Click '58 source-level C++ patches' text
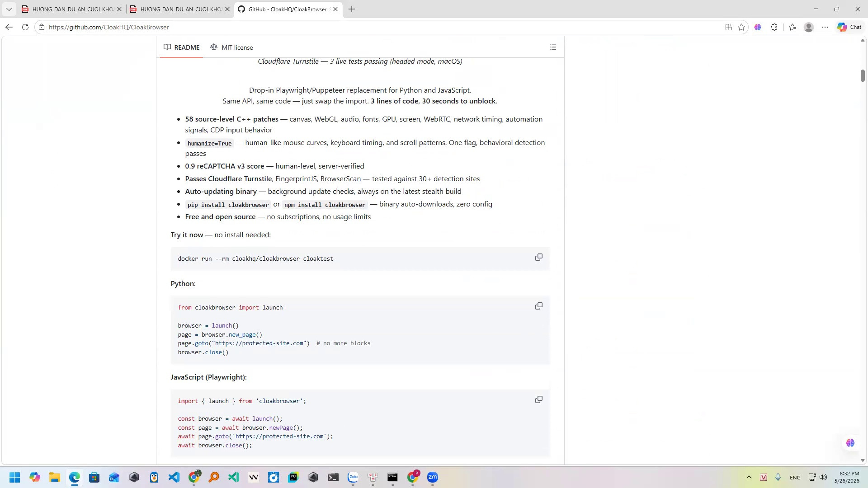The image size is (868, 488). (231, 119)
